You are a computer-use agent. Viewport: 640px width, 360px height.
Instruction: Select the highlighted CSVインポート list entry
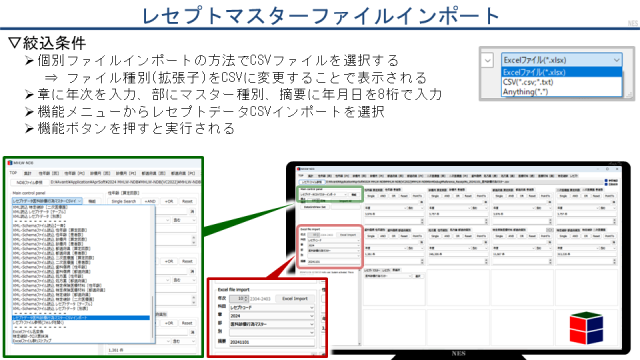(81, 318)
